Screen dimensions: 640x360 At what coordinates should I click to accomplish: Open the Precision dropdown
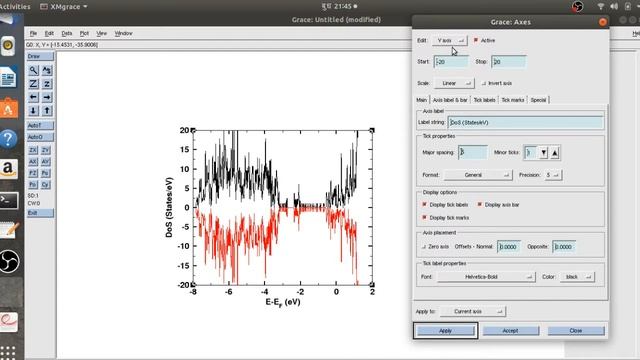coord(553,175)
